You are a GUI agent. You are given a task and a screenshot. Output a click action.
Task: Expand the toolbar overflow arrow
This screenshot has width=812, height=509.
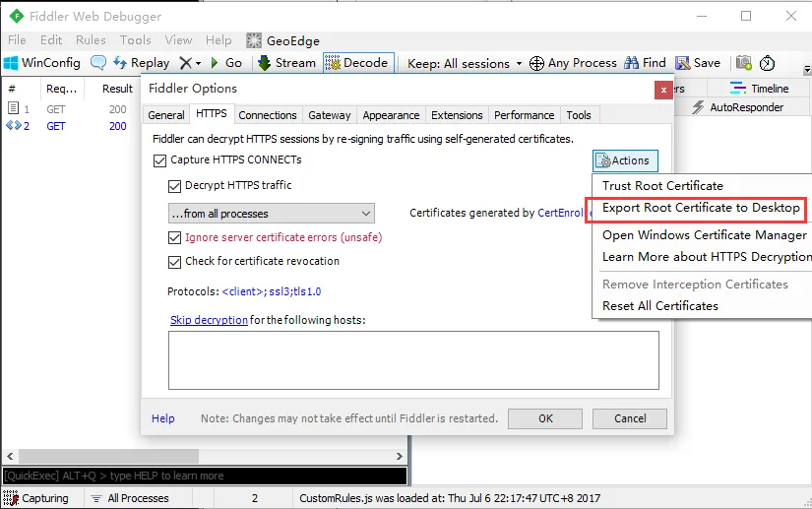(807, 69)
